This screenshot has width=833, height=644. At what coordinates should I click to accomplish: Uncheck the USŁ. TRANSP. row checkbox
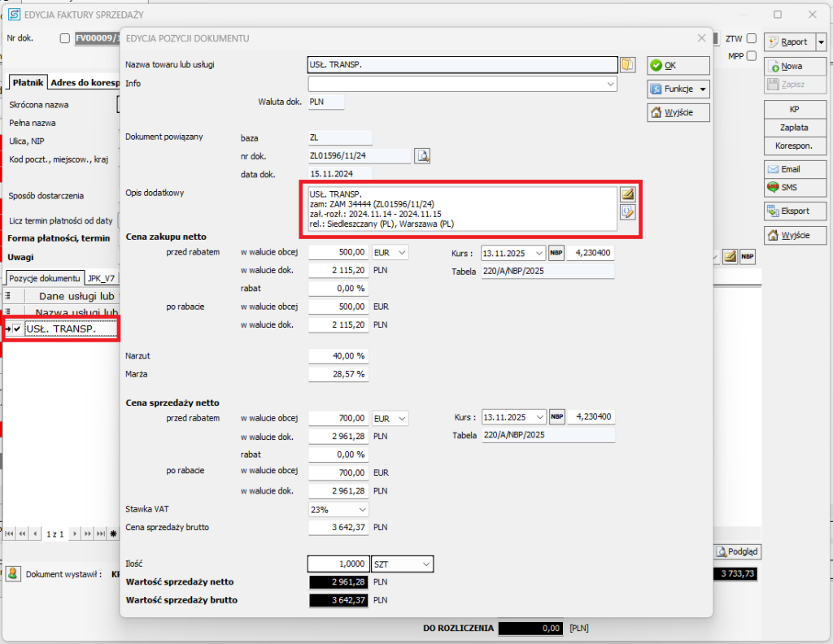pos(17,329)
